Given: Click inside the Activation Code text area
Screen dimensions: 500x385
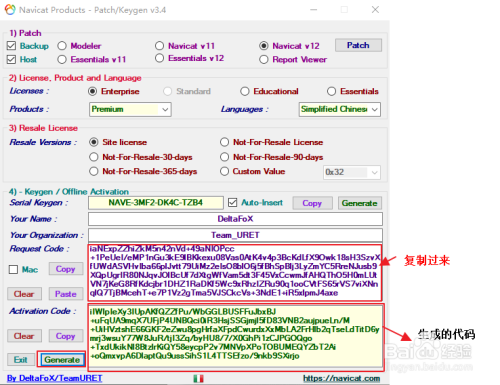Looking at the screenshot, I should tap(236, 337).
